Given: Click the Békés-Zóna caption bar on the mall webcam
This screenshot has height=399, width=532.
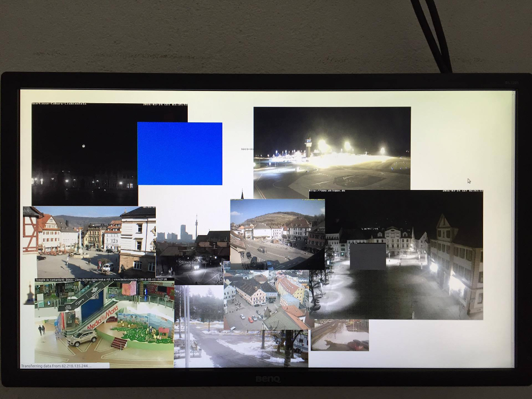Looking at the screenshot, I should (104, 280).
